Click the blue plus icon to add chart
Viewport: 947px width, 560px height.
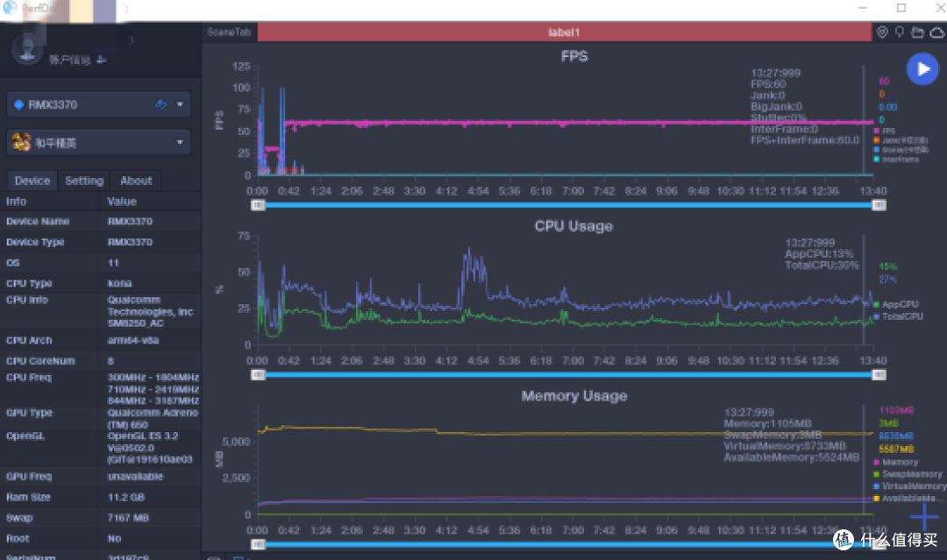(924, 516)
